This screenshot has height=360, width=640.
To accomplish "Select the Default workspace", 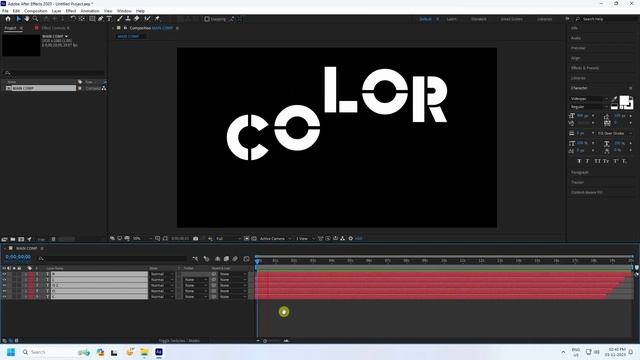I will tap(426, 19).
